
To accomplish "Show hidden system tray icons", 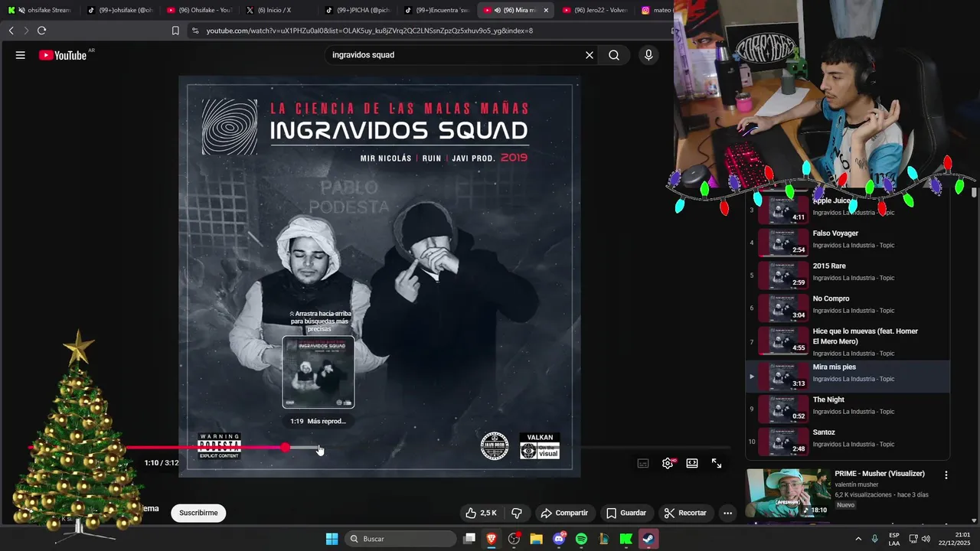I will point(858,539).
